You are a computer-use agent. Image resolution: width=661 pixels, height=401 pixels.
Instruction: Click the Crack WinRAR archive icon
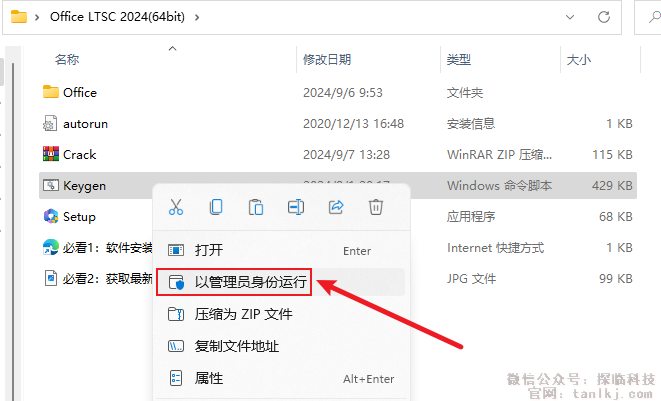[51, 154]
